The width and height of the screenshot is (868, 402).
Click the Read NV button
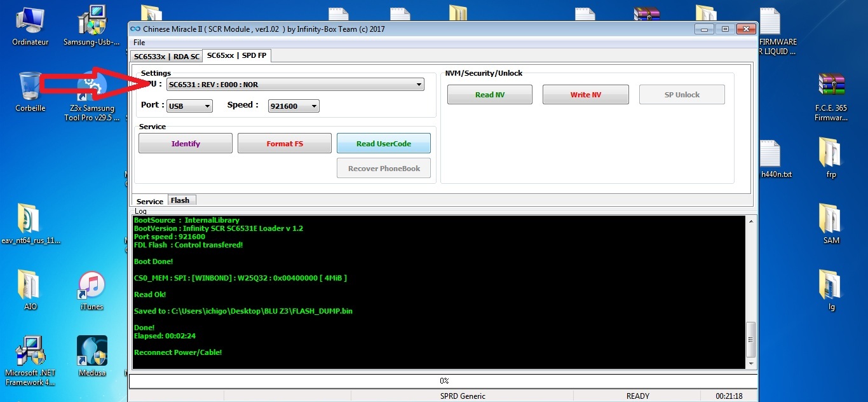pos(490,95)
